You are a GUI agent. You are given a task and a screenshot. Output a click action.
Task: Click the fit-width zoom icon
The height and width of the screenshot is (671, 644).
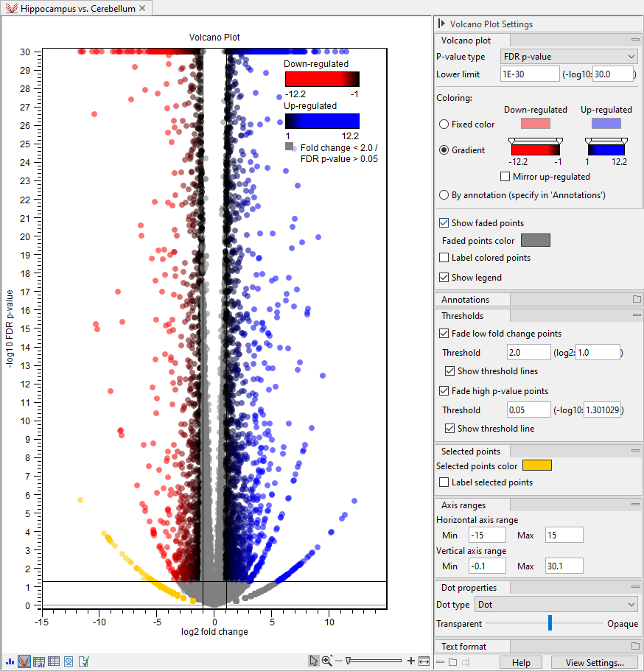(x=424, y=661)
